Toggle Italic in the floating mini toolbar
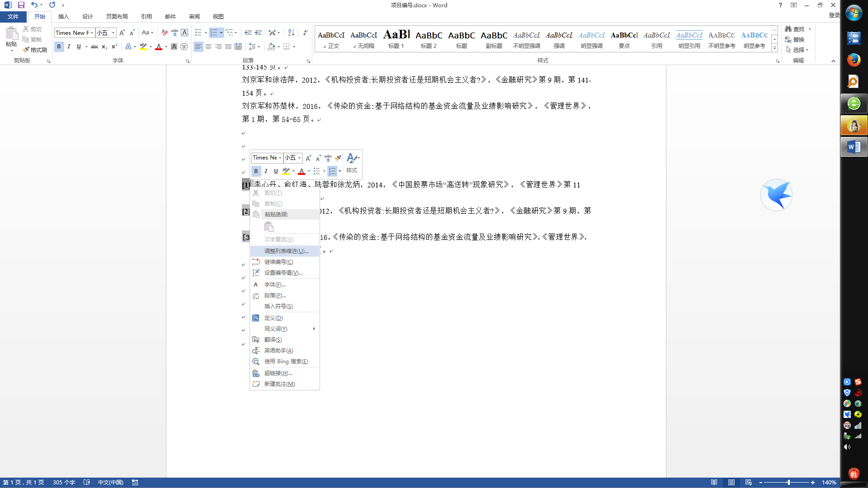The width and height of the screenshot is (868, 488). point(266,171)
